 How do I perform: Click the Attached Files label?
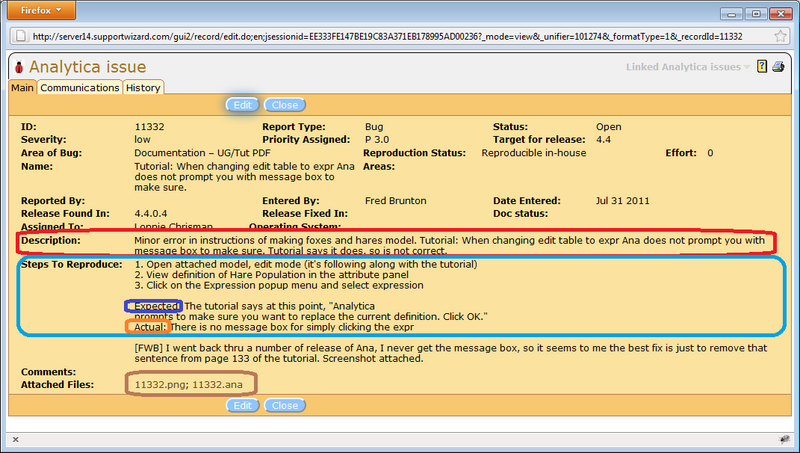pos(57,385)
